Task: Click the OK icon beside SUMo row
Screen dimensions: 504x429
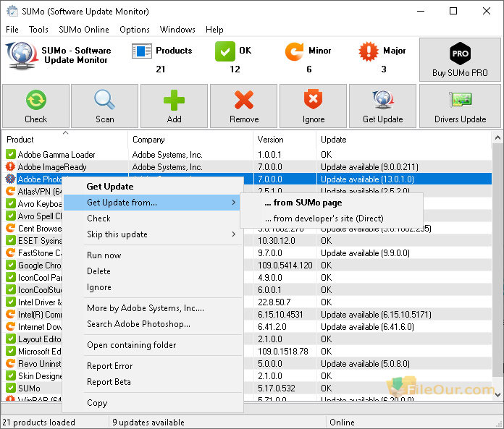Action: tap(11, 388)
